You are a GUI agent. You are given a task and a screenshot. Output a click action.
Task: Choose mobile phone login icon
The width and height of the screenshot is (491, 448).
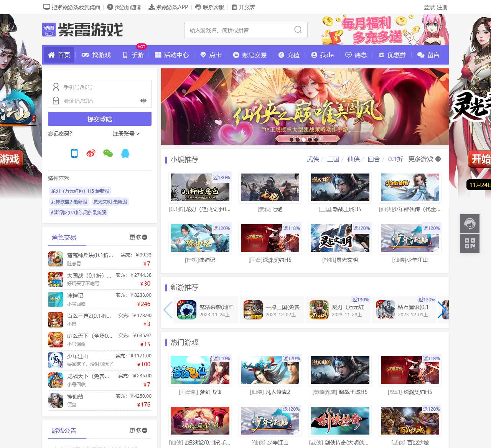[74, 153]
